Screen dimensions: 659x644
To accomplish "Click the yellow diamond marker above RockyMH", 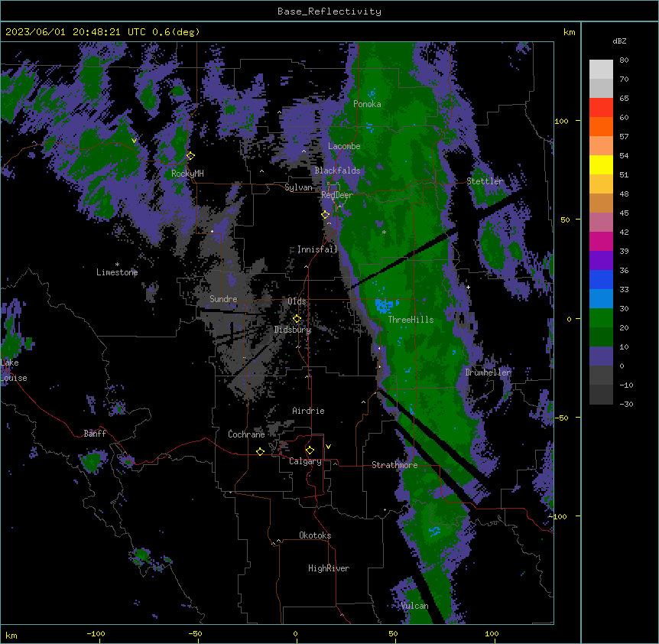I will coord(190,155).
